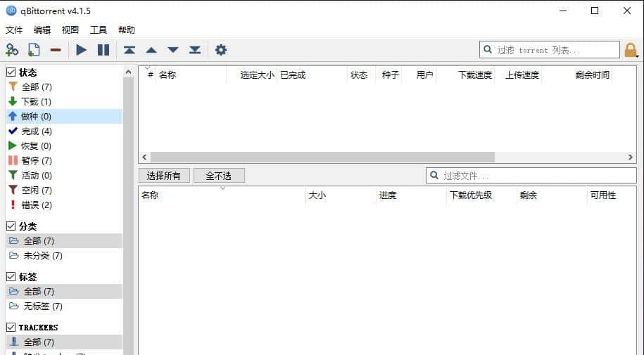Select status filter 做种 (0)

(x=65, y=117)
